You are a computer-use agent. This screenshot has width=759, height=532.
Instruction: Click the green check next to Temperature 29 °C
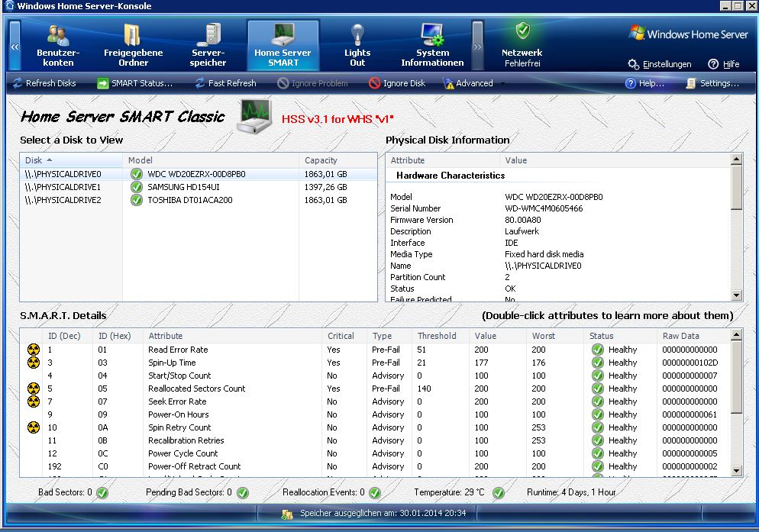499,493
